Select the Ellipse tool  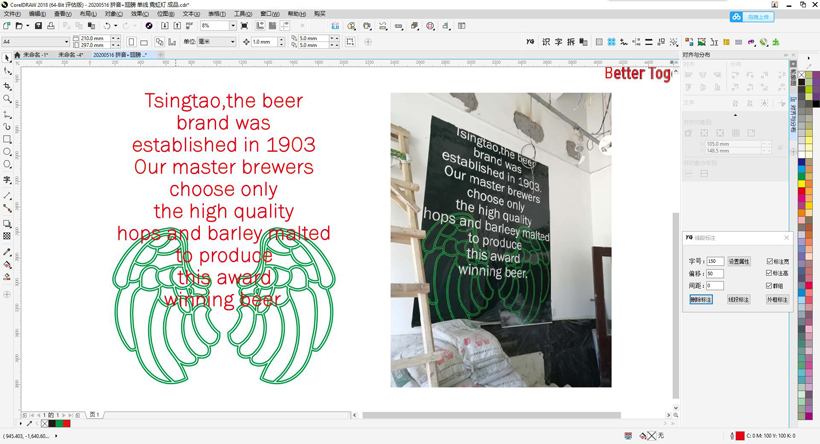[7, 152]
